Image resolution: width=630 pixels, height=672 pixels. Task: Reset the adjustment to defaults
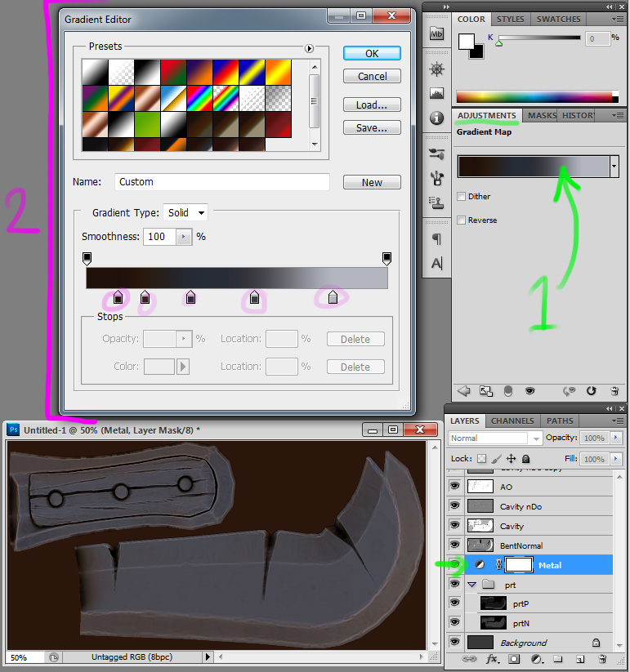tap(591, 391)
